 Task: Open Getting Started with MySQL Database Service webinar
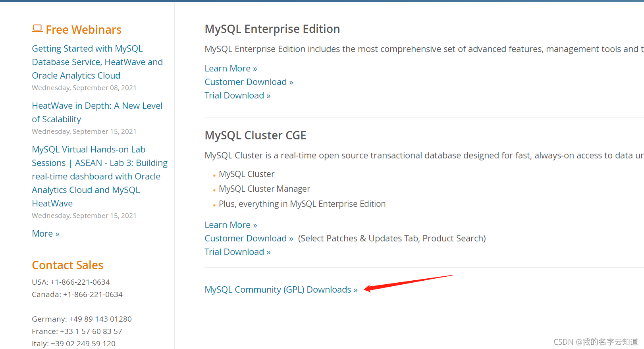(97, 62)
